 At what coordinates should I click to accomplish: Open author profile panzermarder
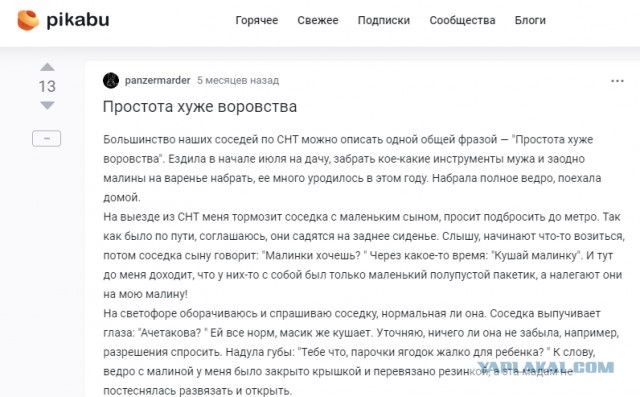[158, 80]
